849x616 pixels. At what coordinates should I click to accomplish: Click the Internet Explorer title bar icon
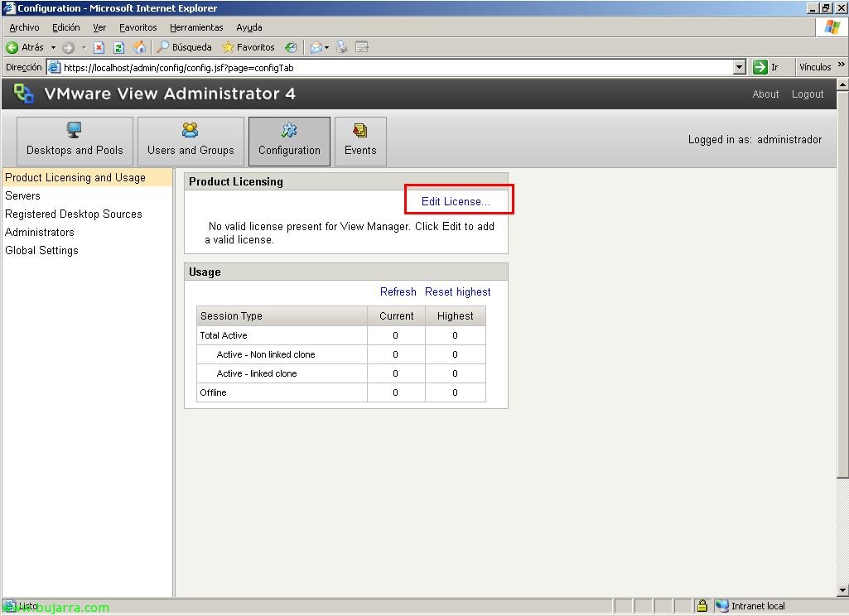9,8
